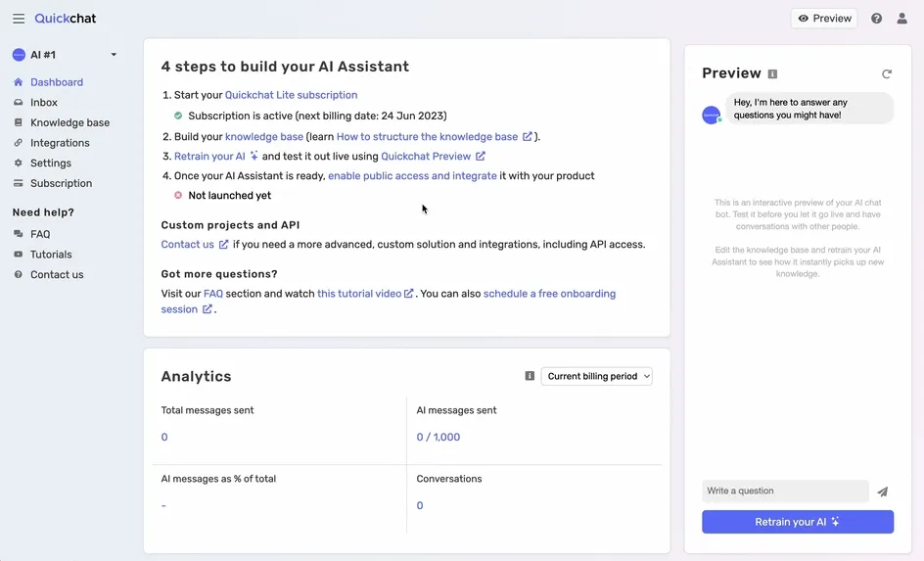The height and width of the screenshot is (561, 924).
Task: Open the help question mark icon
Action: pyautogui.click(x=876, y=19)
